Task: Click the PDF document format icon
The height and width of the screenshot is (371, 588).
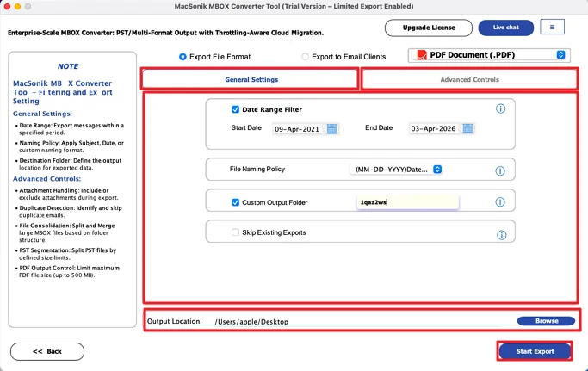Action: pyautogui.click(x=422, y=55)
